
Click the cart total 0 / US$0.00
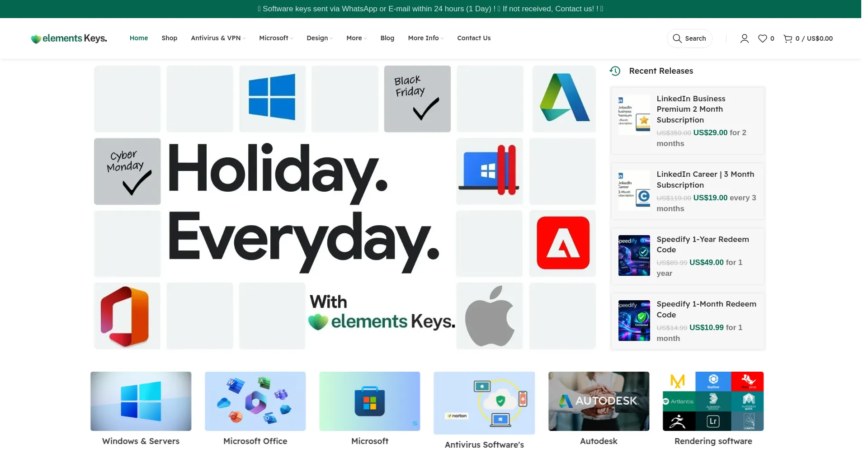click(814, 38)
